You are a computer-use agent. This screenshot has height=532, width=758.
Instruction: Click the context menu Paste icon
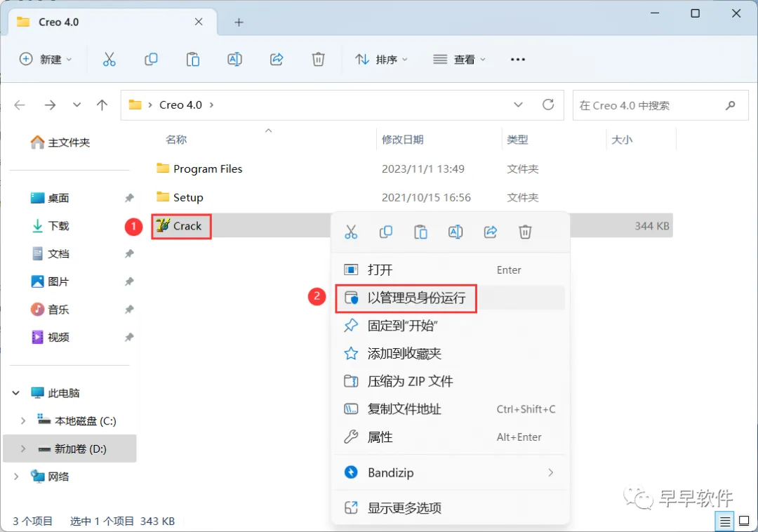420,232
